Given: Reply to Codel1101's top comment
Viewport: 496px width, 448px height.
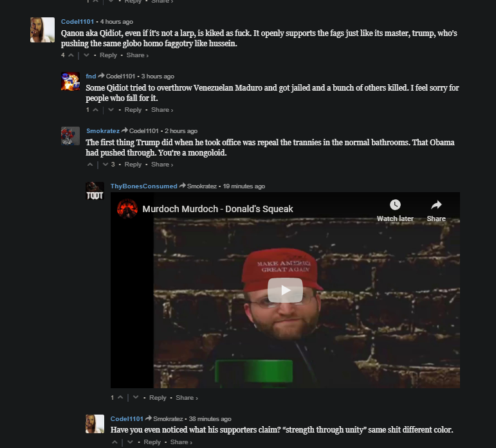Looking at the screenshot, I should (x=108, y=55).
